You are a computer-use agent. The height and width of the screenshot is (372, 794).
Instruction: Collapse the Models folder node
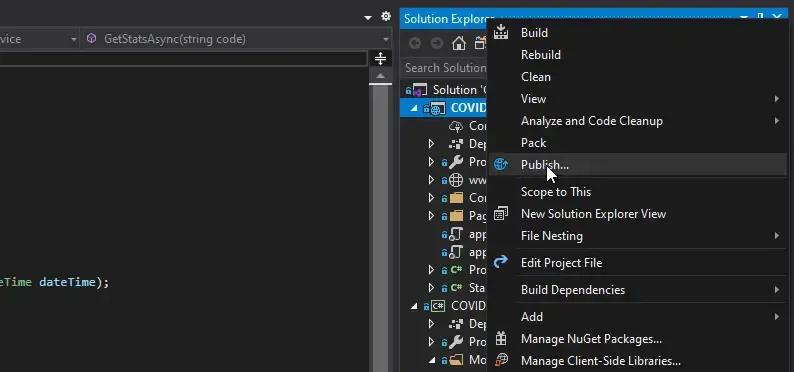tap(431, 360)
